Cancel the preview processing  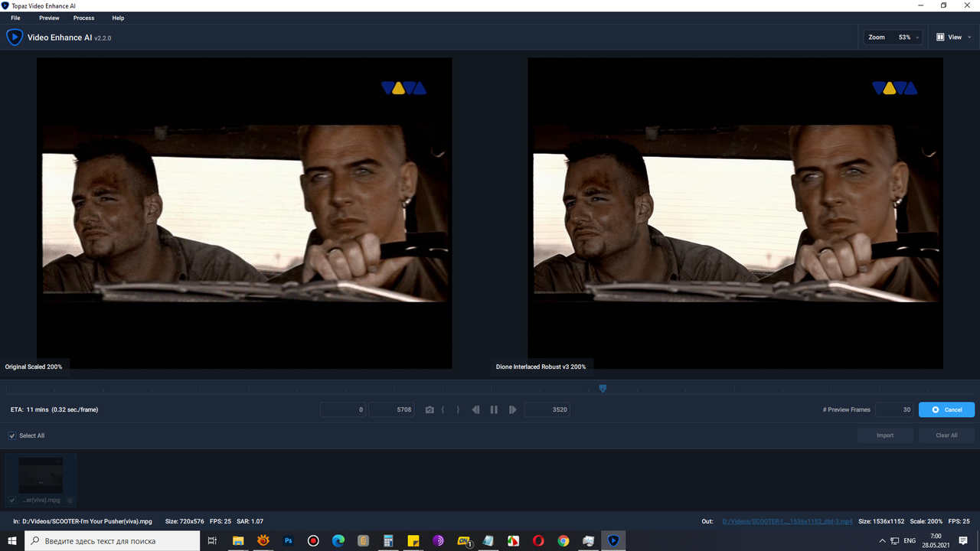pos(946,409)
